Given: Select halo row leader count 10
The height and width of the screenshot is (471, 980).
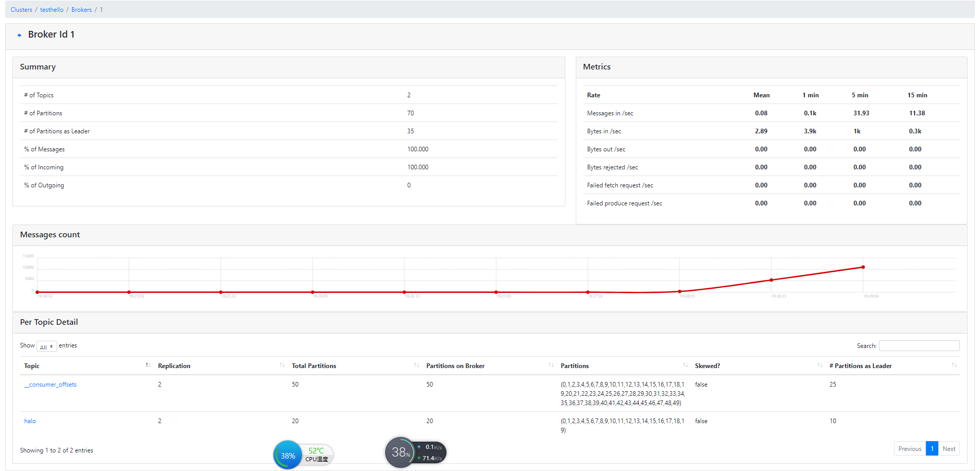Looking at the screenshot, I should 833,421.
